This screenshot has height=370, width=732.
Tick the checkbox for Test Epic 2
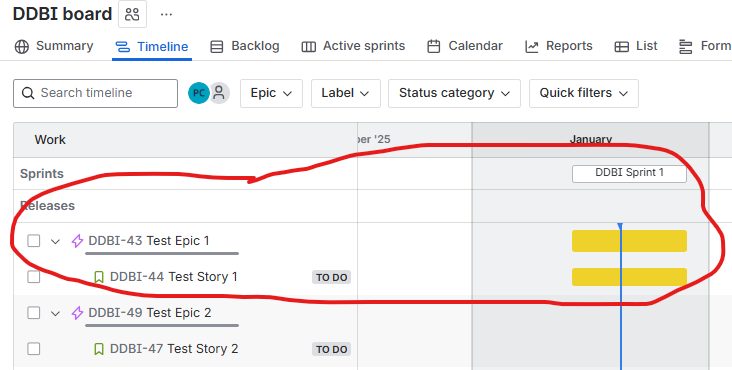[34, 313]
